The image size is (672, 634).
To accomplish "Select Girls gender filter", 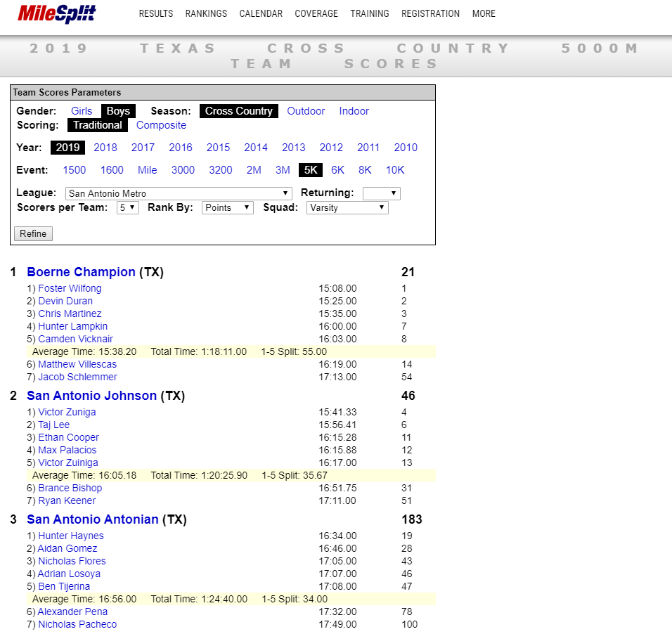I will click(x=82, y=110).
